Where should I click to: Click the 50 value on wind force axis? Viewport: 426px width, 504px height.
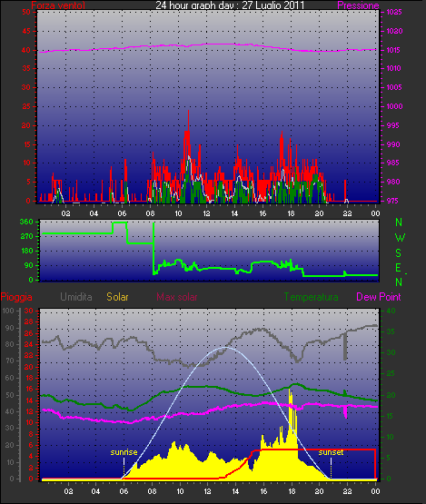pos(26,12)
